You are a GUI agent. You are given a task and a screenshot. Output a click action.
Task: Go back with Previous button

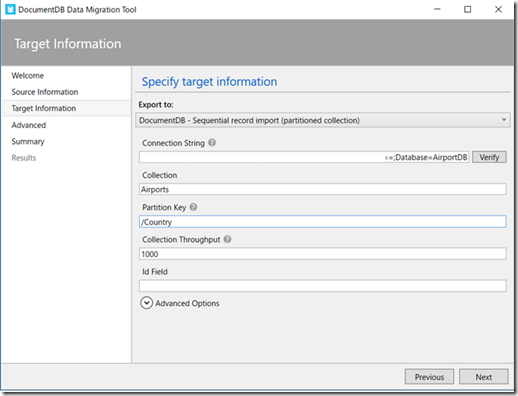click(429, 377)
